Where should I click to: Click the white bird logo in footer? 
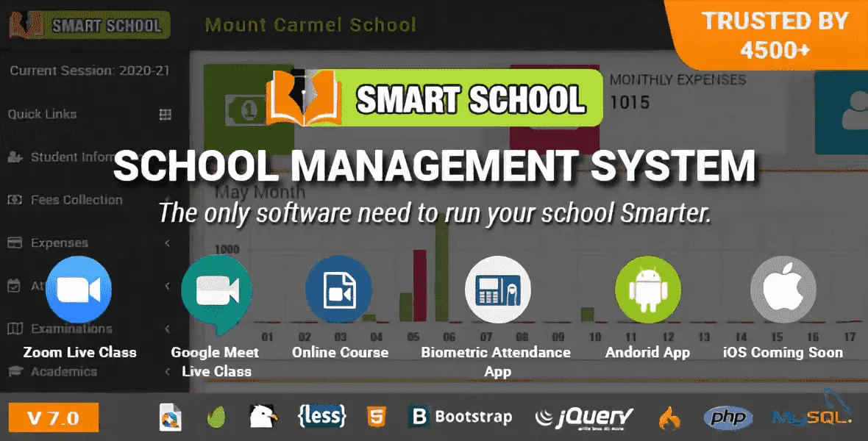coord(263,416)
